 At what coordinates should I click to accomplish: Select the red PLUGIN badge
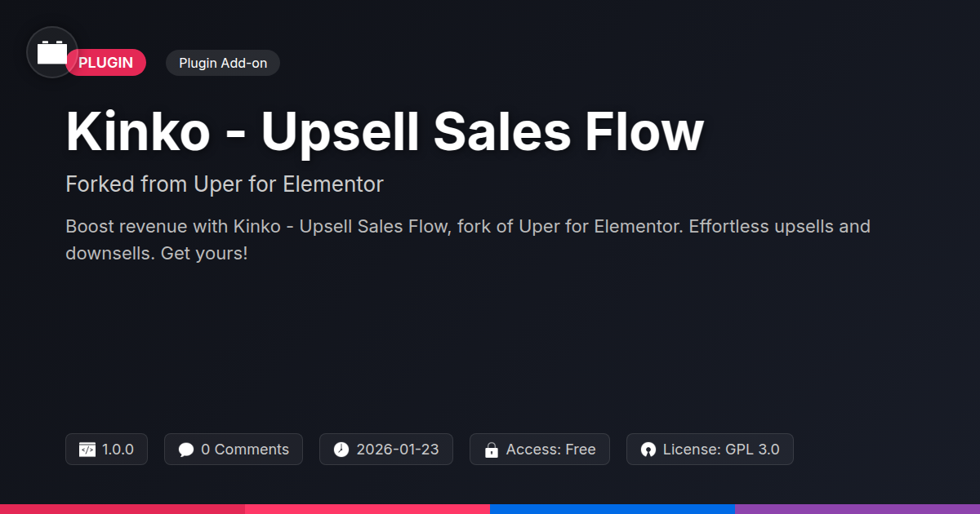[x=106, y=63]
